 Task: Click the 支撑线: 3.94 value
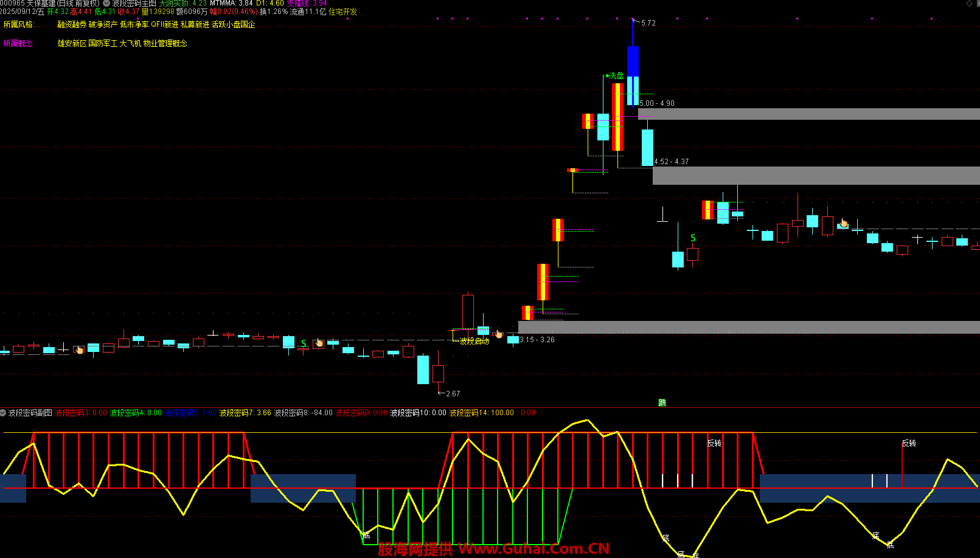[307, 4]
